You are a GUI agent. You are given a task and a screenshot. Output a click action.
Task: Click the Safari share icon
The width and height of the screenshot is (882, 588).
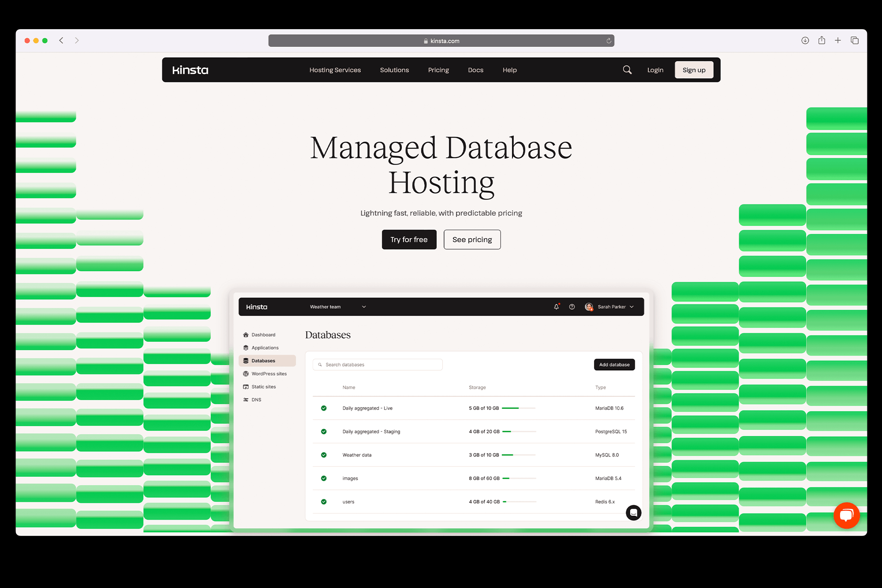(x=822, y=41)
